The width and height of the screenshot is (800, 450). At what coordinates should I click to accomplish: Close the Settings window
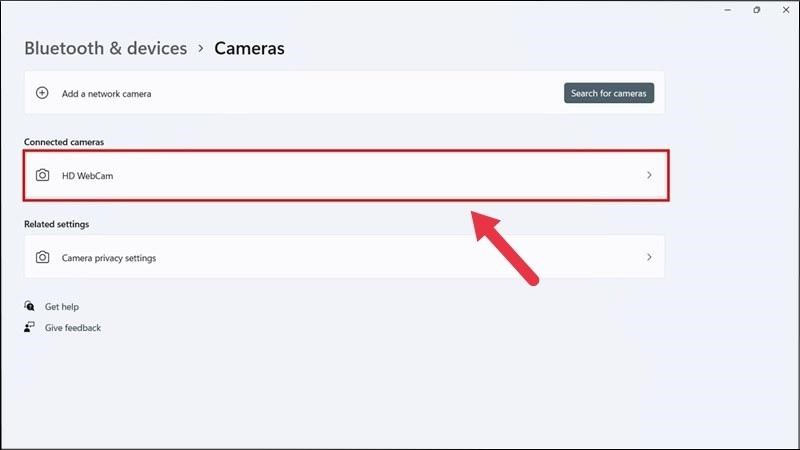coord(784,10)
